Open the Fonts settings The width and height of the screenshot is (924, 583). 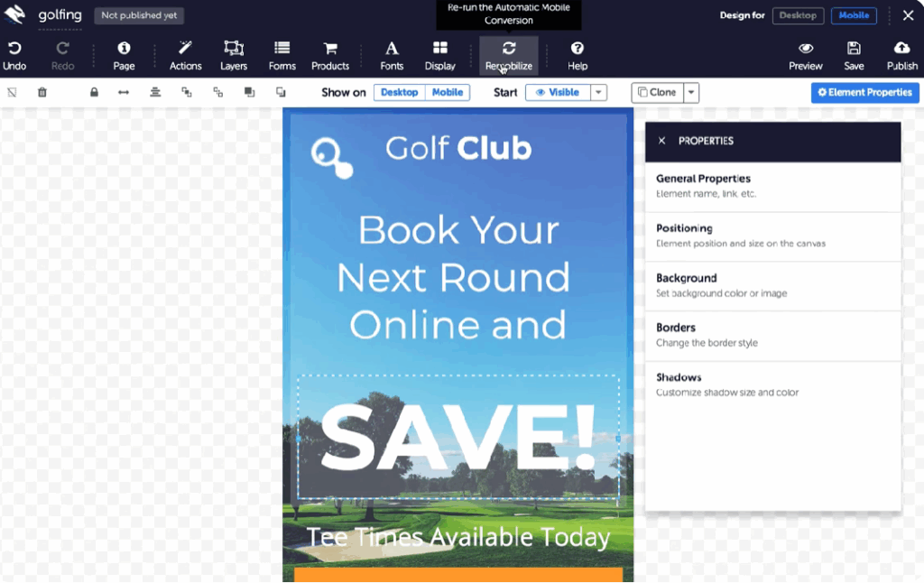click(392, 49)
